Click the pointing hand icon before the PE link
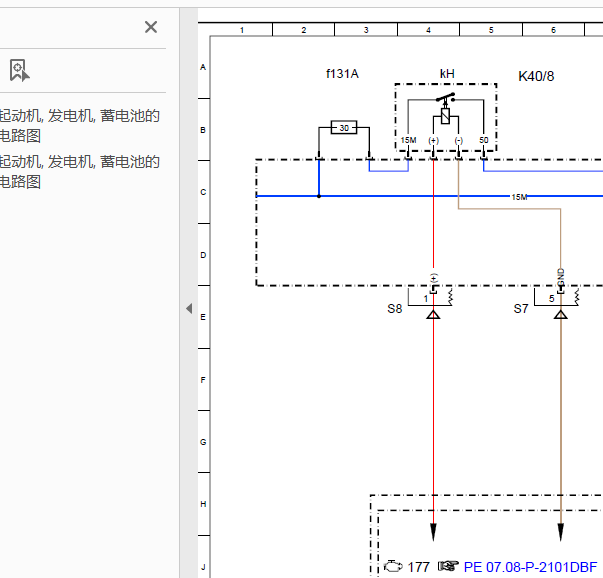Screen dimensions: 603x578 point(448,566)
